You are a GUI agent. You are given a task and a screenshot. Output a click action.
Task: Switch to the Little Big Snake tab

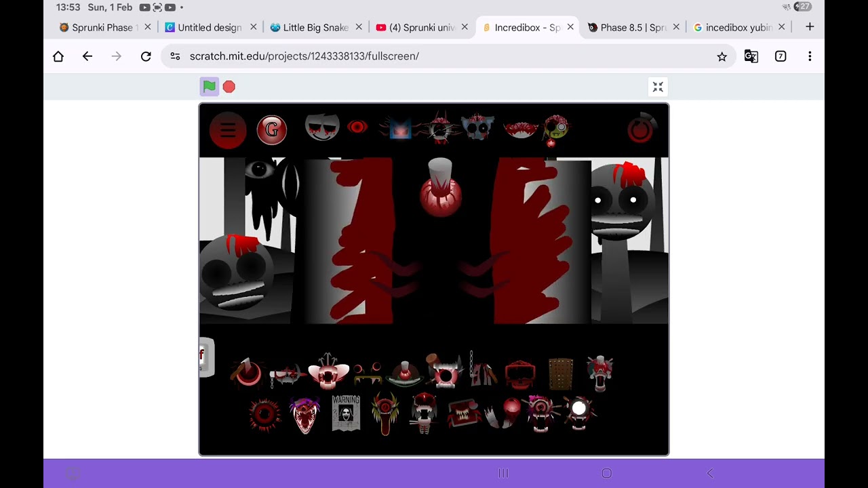[315, 27]
